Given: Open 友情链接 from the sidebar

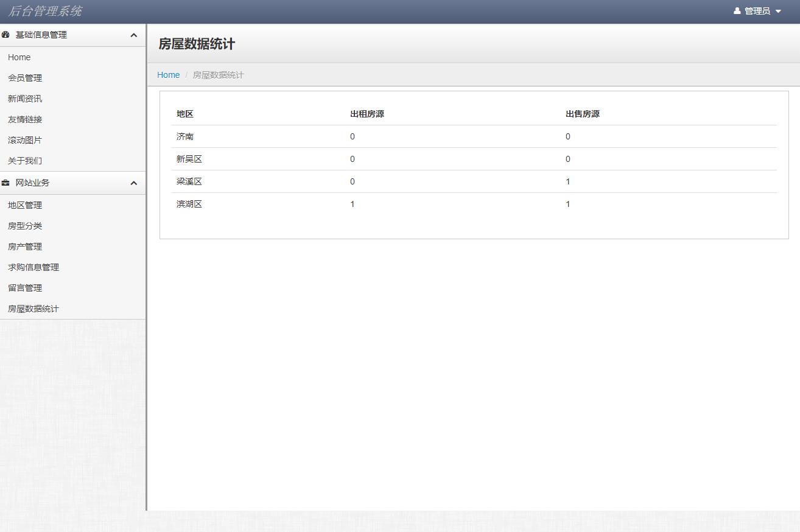Looking at the screenshot, I should click(x=24, y=119).
